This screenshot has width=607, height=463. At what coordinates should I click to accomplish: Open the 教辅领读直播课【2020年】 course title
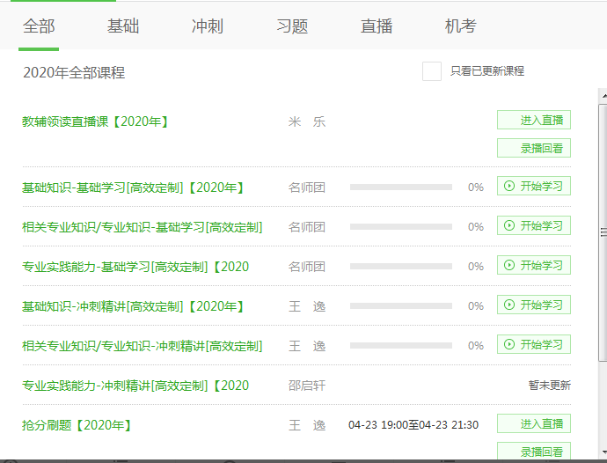pyautogui.click(x=95, y=122)
